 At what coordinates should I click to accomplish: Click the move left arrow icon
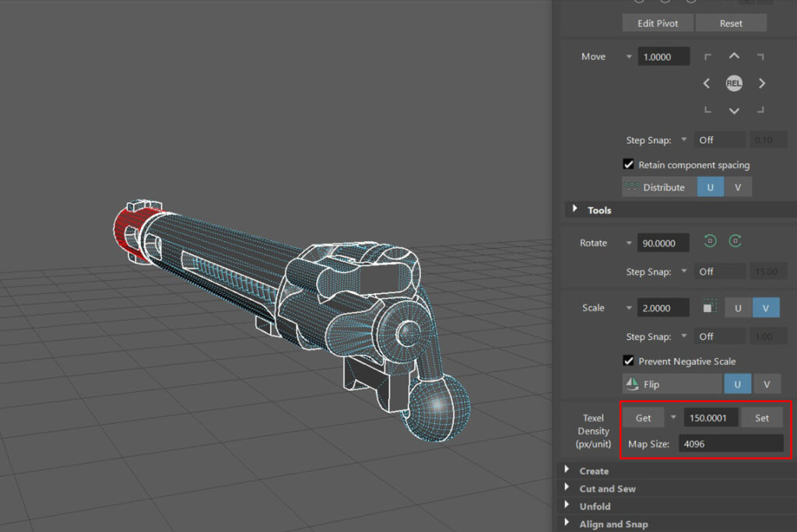tap(707, 83)
